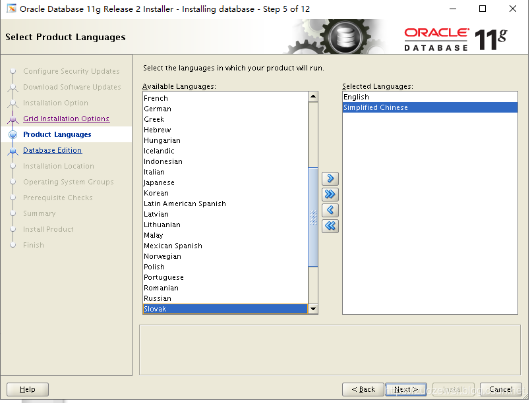
Task: Go back with the Back button
Action: [363, 389]
